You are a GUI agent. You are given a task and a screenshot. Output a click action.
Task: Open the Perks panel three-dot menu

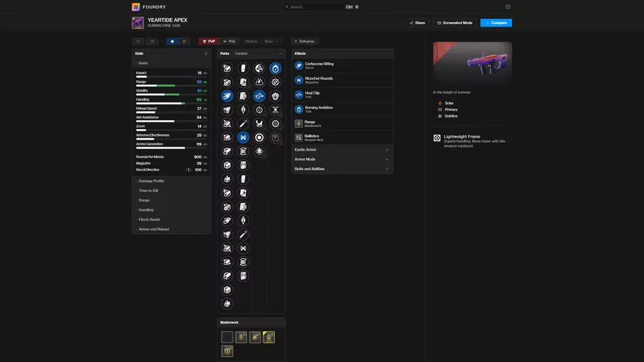[x=280, y=53]
